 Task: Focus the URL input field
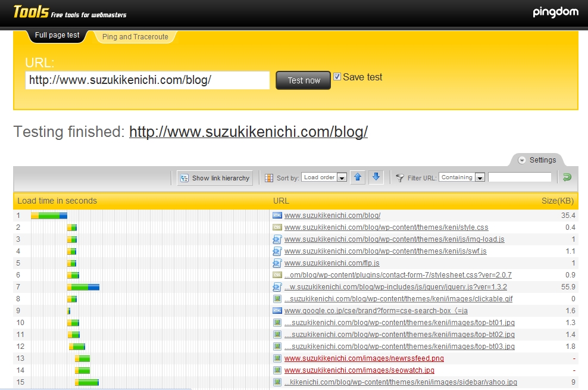(148, 80)
